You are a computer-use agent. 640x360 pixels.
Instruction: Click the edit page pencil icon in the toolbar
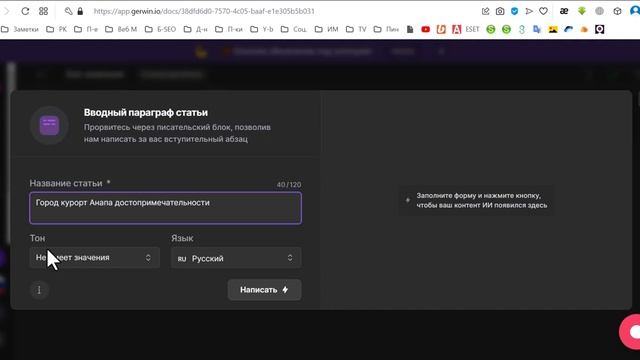click(x=485, y=11)
